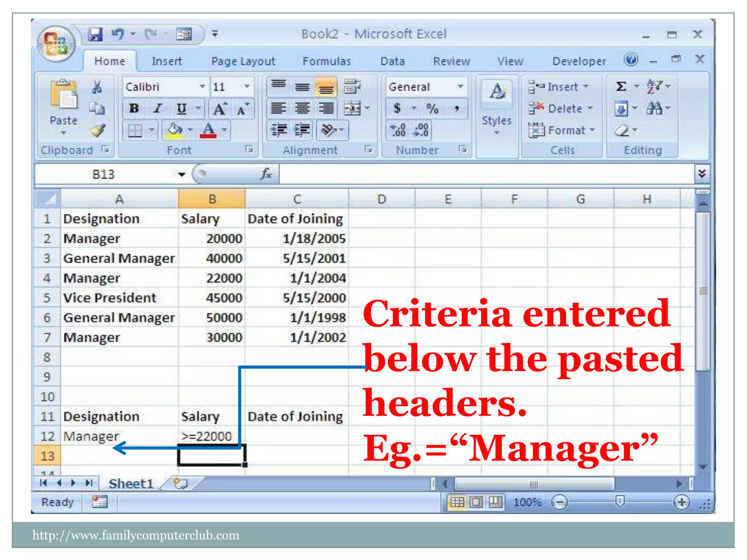
Task: Insert a new worksheet tab
Action: click(180, 483)
